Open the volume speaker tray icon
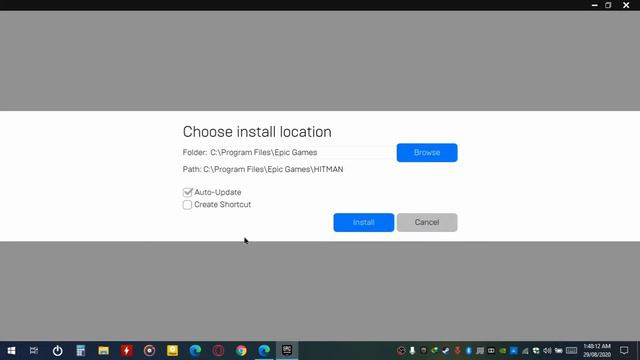640x360 pixels. point(547,351)
